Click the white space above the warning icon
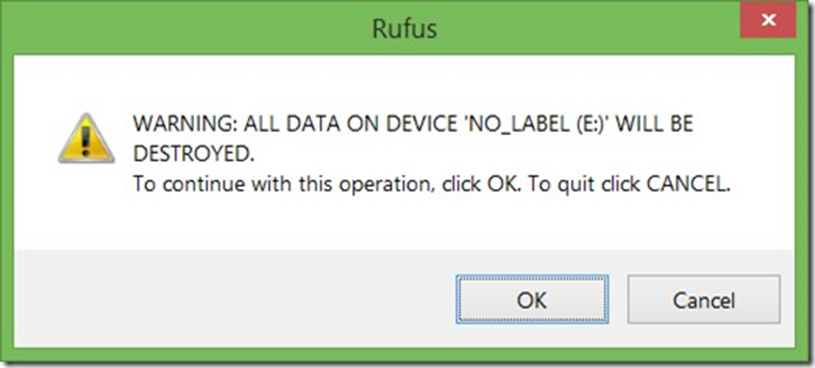The height and width of the screenshot is (368, 815). coord(86,83)
